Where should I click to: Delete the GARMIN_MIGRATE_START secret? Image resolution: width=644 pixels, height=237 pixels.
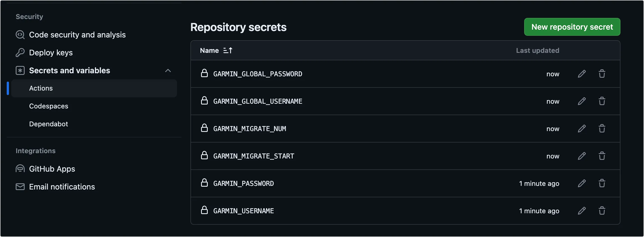pos(602,156)
